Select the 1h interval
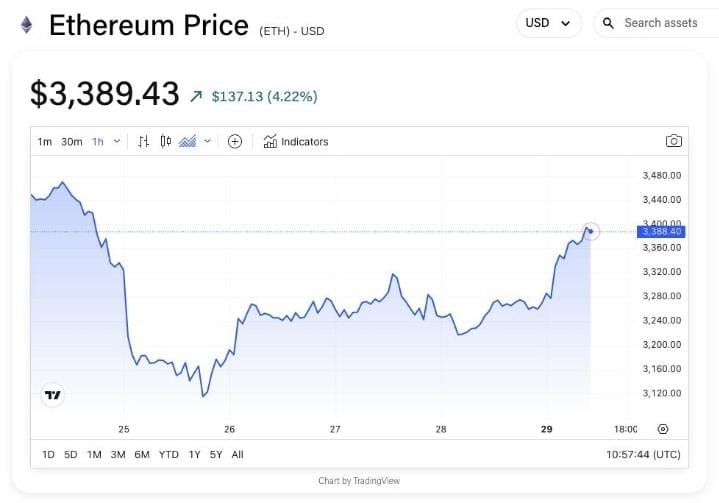Image resolution: width=719 pixels, height=503 pixels. tap(98, 142)
